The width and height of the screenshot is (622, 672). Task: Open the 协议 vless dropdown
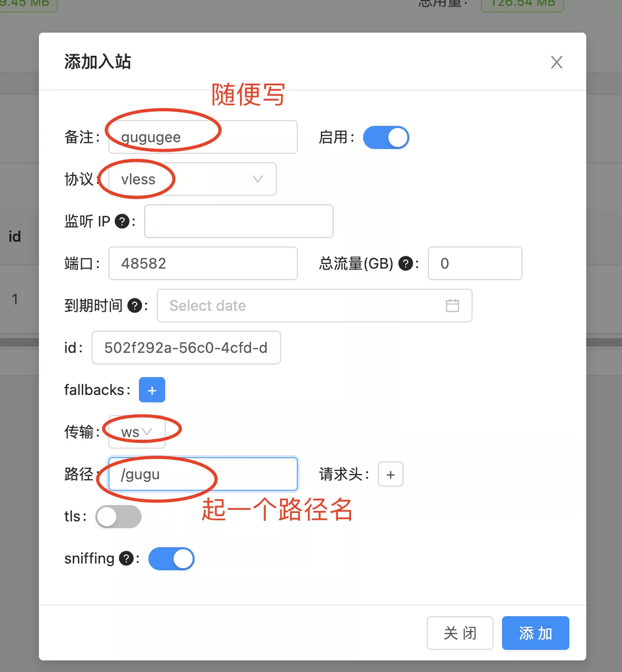click(193, 179)
